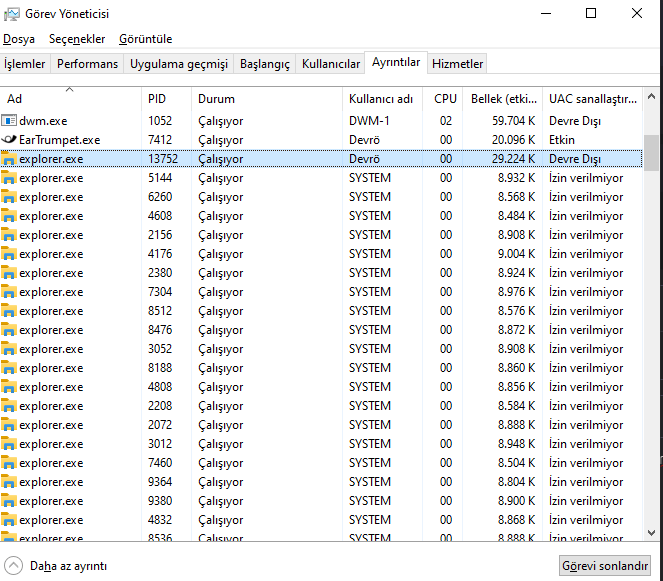Sort by the PID column header
The image size is (663, 581).
167,99
